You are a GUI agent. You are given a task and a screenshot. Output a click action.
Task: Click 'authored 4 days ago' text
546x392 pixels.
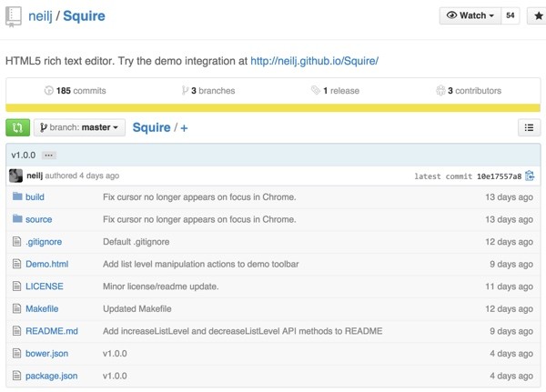coord(82,176)
